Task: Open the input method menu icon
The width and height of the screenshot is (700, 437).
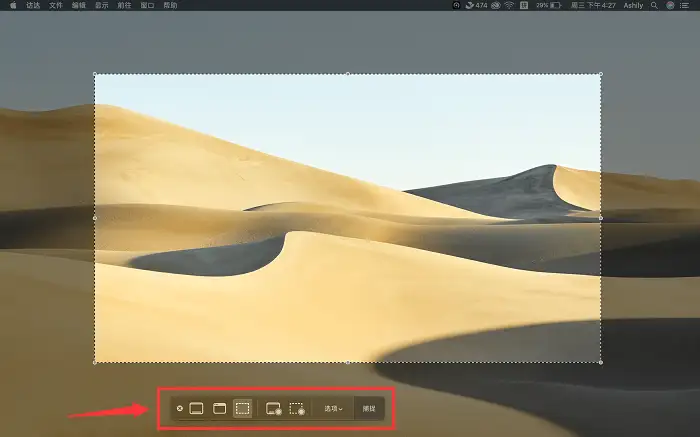Action: pos(524,5)
